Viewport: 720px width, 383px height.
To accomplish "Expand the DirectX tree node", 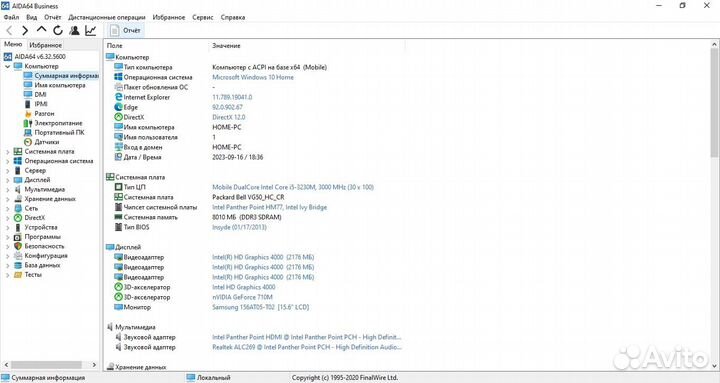I will pos(7,218).
